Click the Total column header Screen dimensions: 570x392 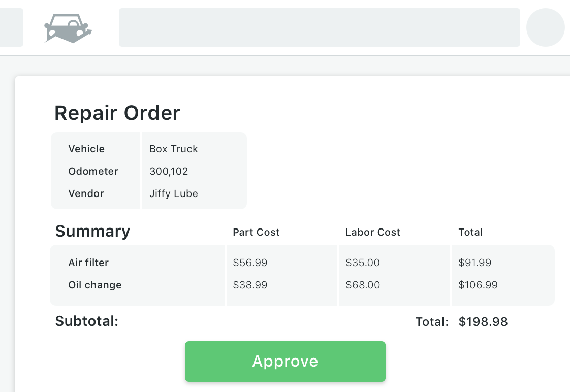click(470, 232)
